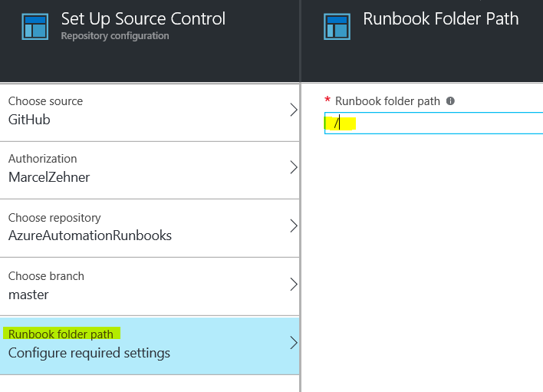Click the Configure required settings text

pyautogui.click(x=89, y=353)
